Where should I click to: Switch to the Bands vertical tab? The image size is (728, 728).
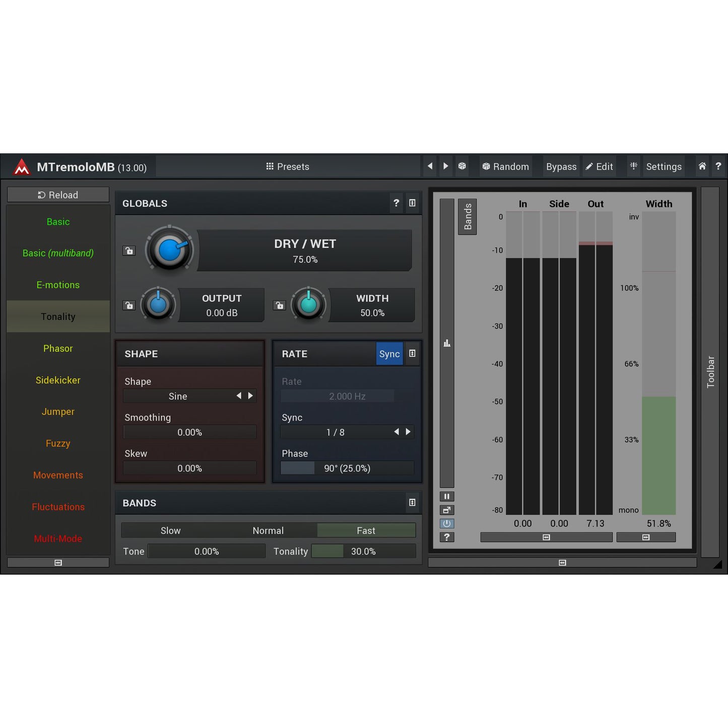tap(467, 217)
